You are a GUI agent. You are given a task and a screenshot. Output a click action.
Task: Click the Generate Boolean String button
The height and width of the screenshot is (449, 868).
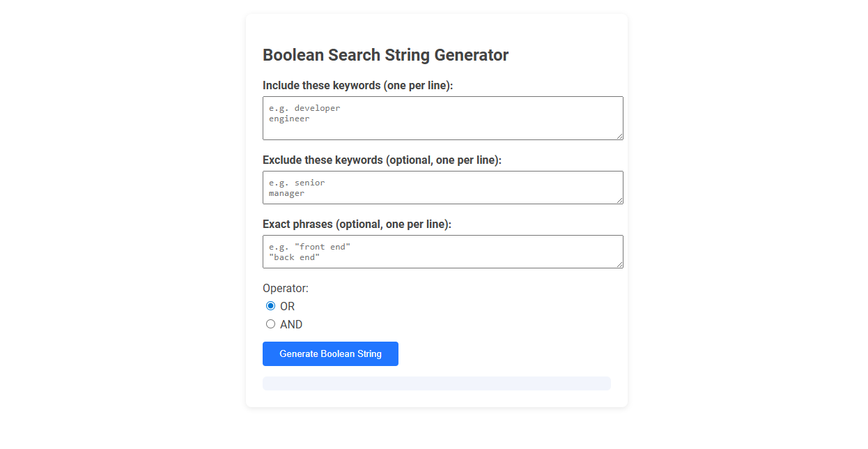[x=330, y=353]
